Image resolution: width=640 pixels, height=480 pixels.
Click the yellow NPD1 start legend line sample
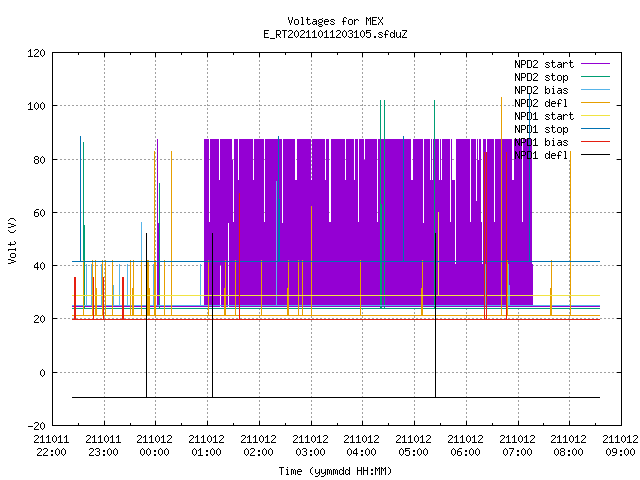(596, 116)
